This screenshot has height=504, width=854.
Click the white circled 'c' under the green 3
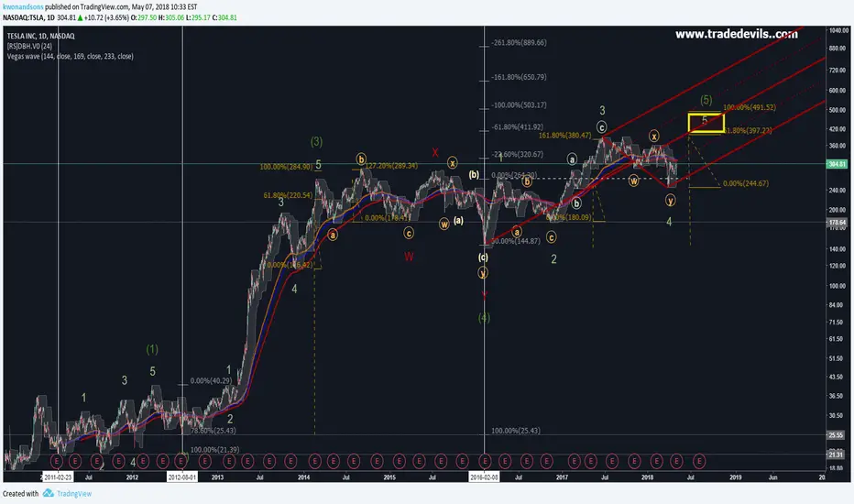click(x=601, y=127)
